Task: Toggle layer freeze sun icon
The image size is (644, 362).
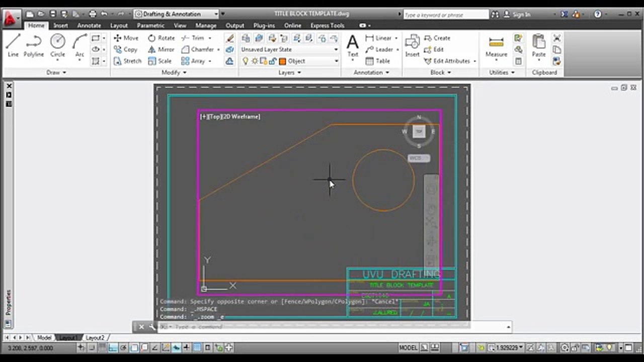Action: pos(255,61)
